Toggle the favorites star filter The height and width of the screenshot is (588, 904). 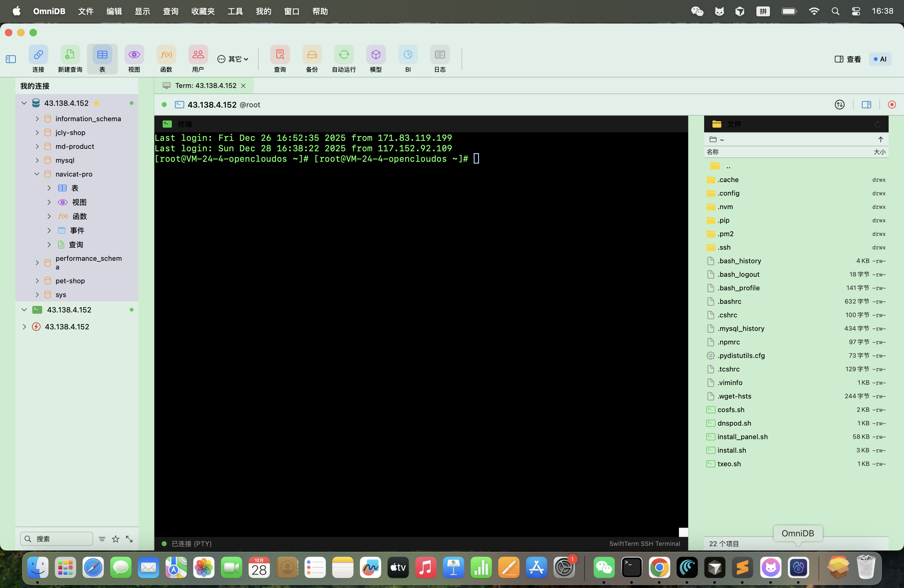tap(116, 538)
